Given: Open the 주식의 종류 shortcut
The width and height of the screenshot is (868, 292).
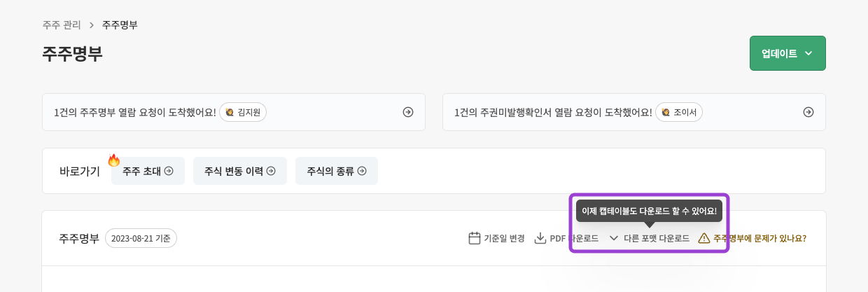Looking at the screenshot, I should tap(336, 171).
